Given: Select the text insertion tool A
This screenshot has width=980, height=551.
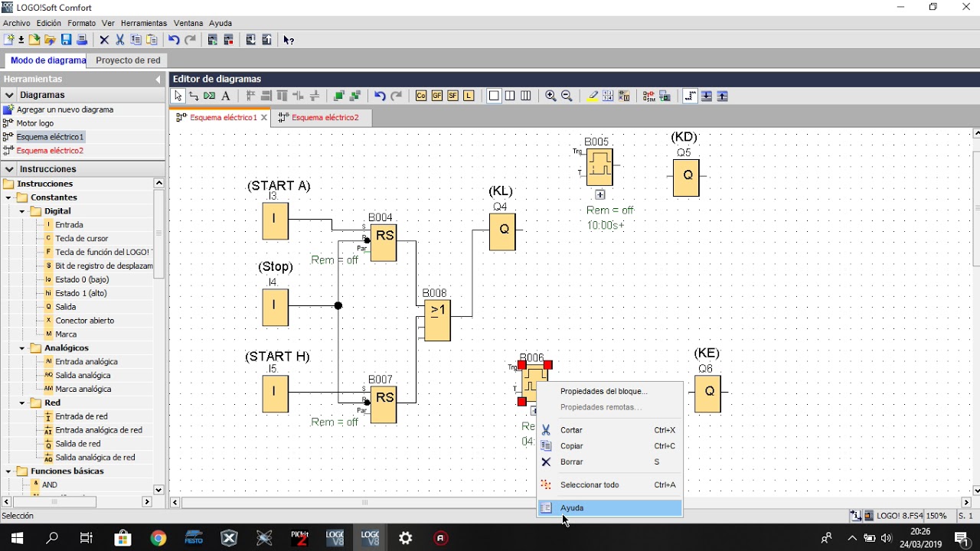Looking at the screenshot, I should click(226, 96).
